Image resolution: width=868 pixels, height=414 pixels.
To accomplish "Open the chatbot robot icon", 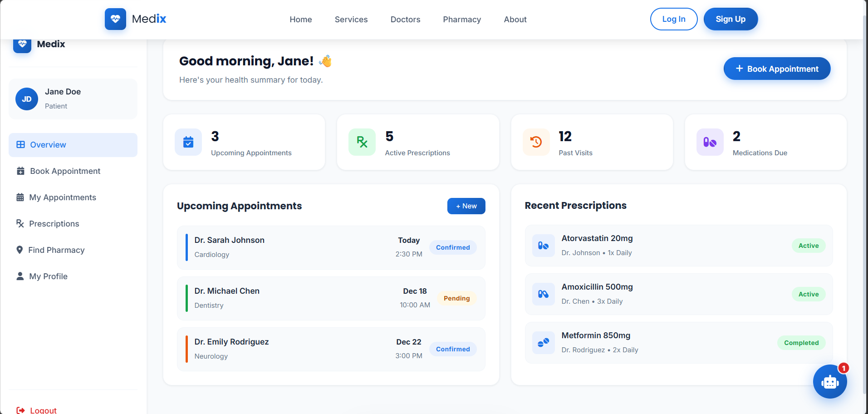I will 829,382.
